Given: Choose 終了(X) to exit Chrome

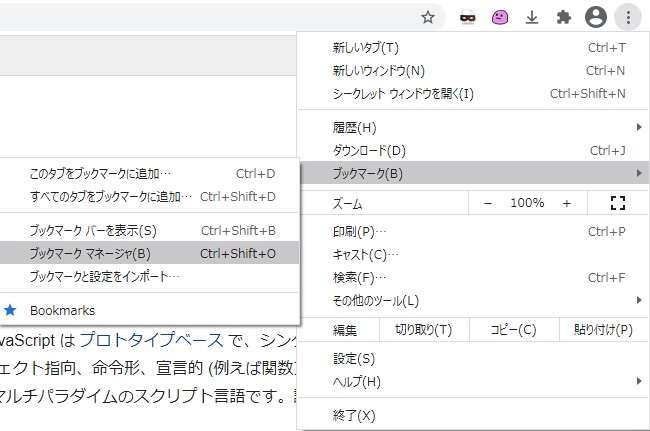Looking at the screenshot, I should [473, 415].
